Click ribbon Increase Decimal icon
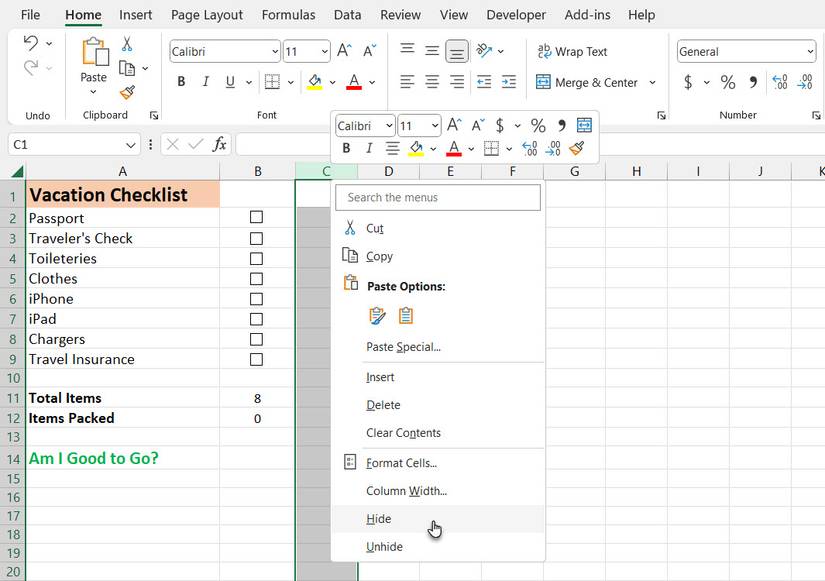825x581 pixels. 780,82
